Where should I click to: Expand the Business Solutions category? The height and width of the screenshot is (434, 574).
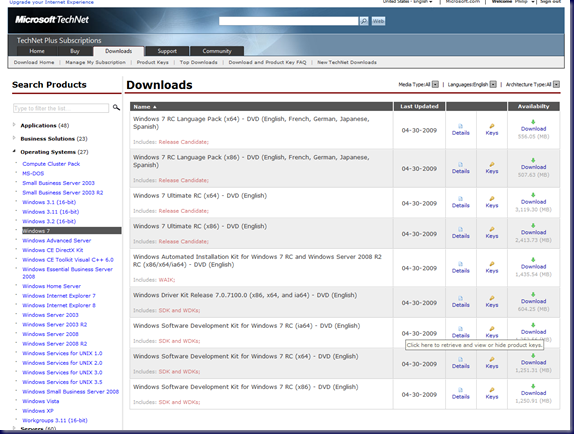(x=14, y=138)
